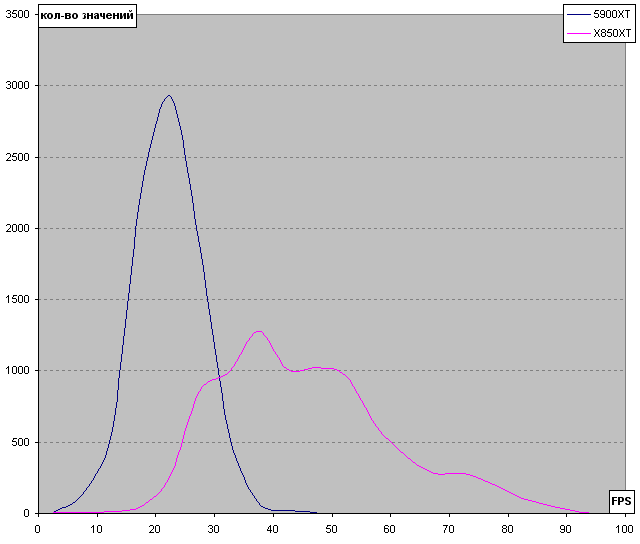This screenshot has width=640, height=544.
Task: Click the 80 label on the FPS axis
Action: (507, 529)
